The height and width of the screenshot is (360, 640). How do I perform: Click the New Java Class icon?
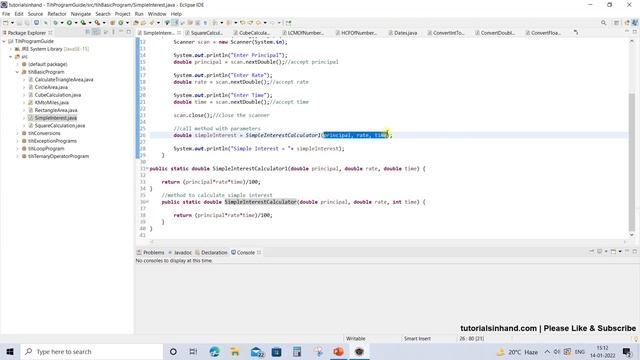pyautogui.click(x=121, y=23)
